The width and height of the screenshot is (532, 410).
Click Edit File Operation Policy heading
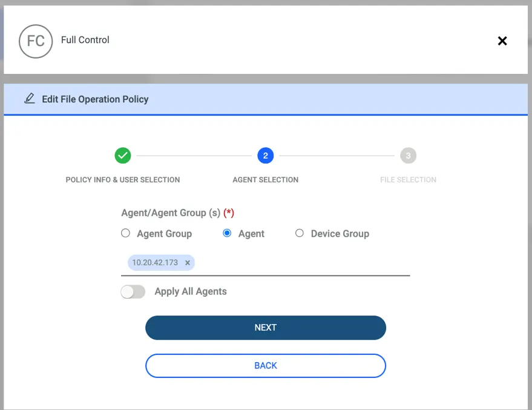[96, 99]
